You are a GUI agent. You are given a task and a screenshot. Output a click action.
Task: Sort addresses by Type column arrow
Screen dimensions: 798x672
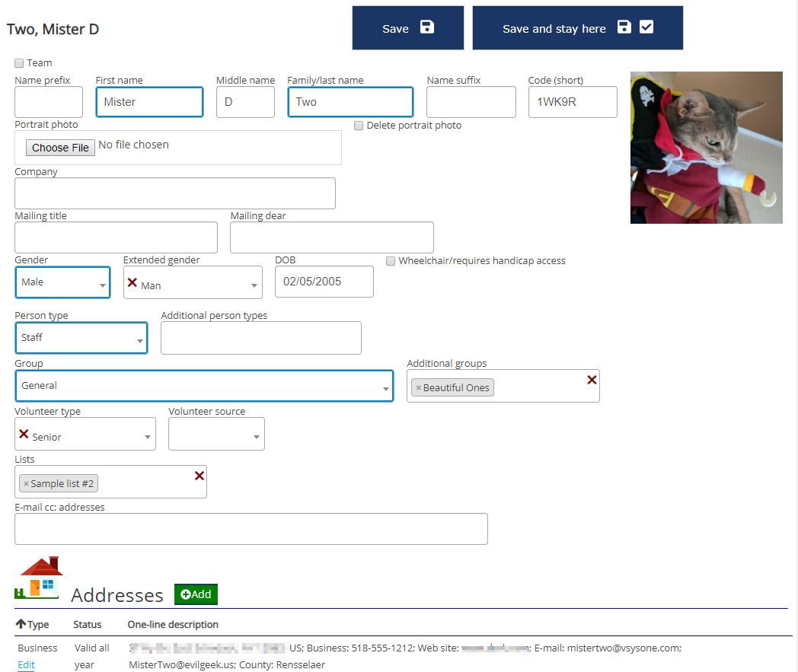coord(21,624)
